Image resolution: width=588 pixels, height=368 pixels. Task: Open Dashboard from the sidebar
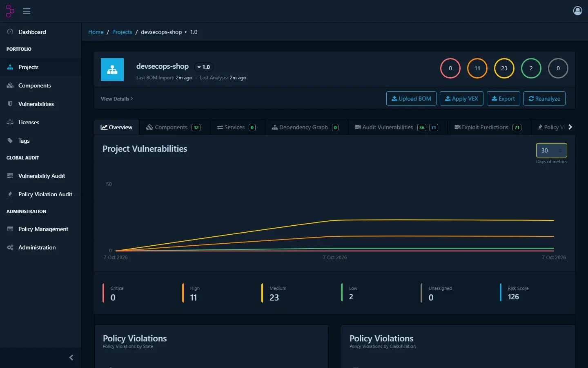pos(41,32)
